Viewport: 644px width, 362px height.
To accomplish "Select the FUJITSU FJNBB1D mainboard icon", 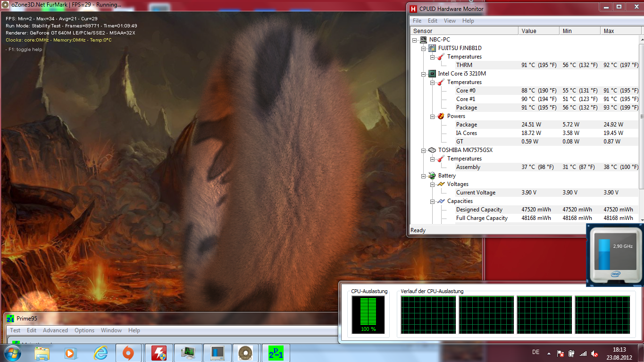I will 432,48.
